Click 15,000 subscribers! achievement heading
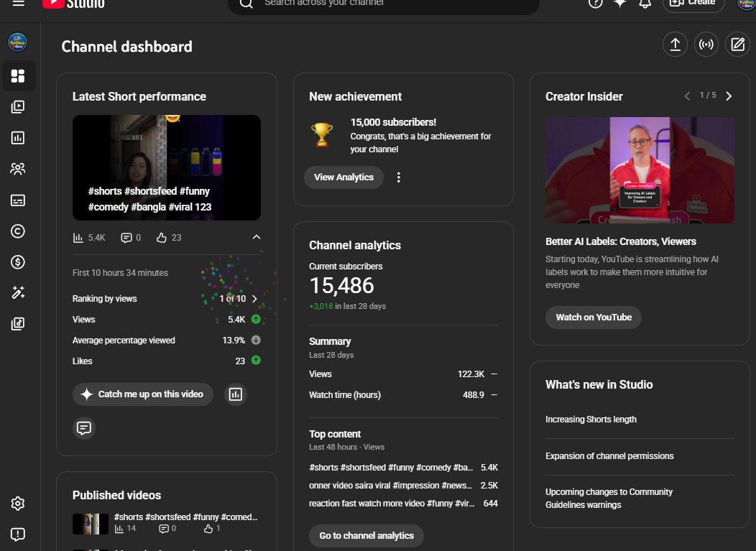 [x=393, y=122]
